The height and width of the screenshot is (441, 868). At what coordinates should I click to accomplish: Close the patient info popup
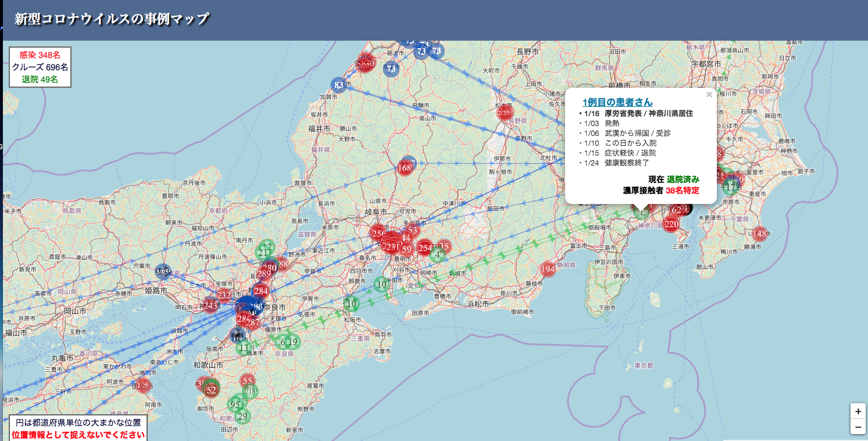(709, 95)
